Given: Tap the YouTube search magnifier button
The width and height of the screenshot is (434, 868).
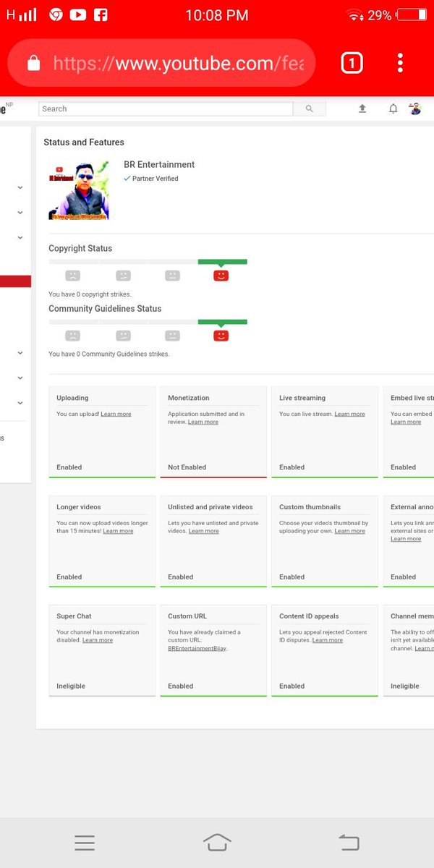Looking at the screenshot, I should click(x=310, y=109).
